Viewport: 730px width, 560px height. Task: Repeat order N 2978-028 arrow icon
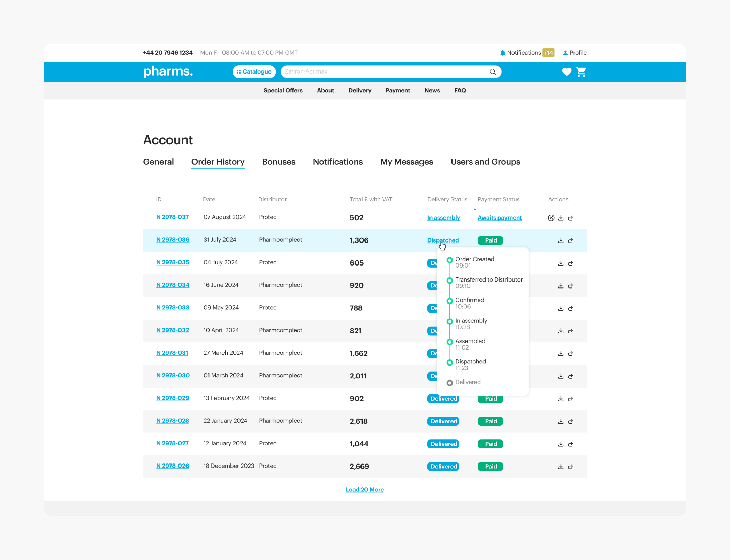pyautogui.click(x=570, y=421)
